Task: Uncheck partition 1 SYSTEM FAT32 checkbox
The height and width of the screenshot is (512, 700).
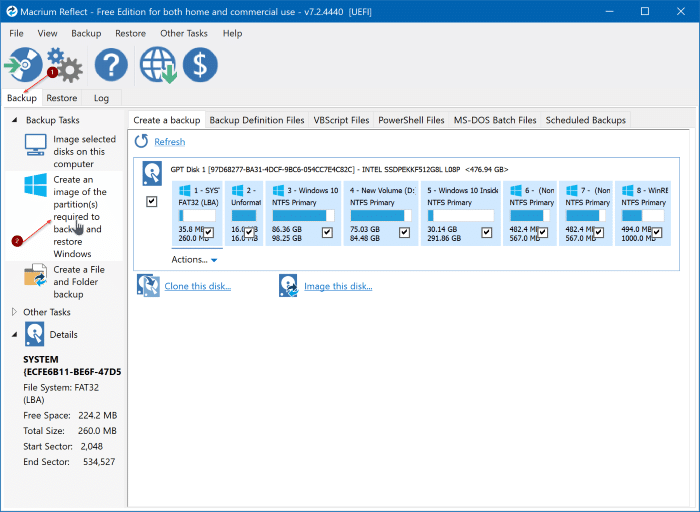Action: click(x=208, y=233)
